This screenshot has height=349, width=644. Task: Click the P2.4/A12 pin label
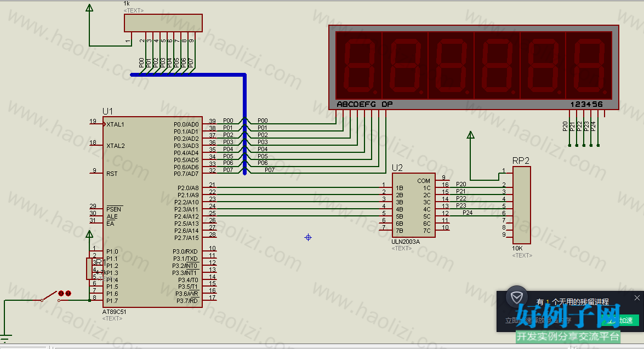click(x=186, y=216)
